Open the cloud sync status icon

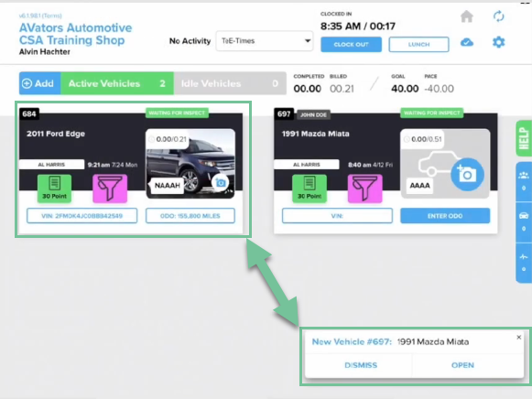[x=467, y=42]
